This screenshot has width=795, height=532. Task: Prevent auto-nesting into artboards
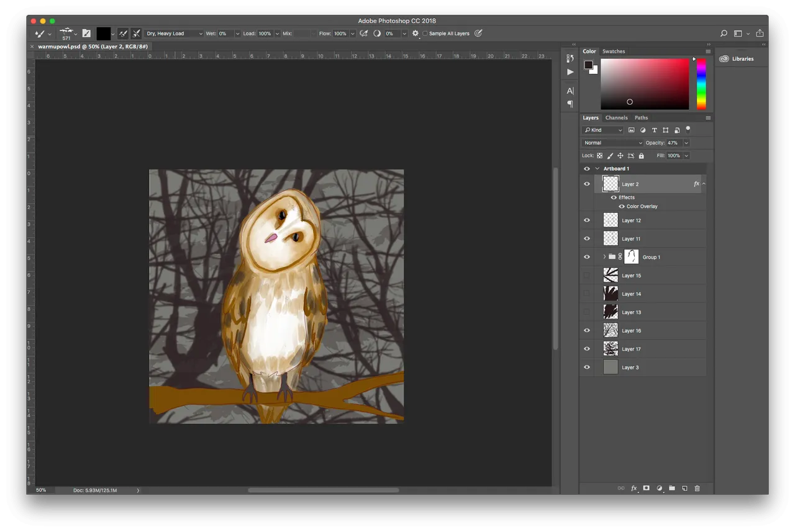click(x=631, y=156)
